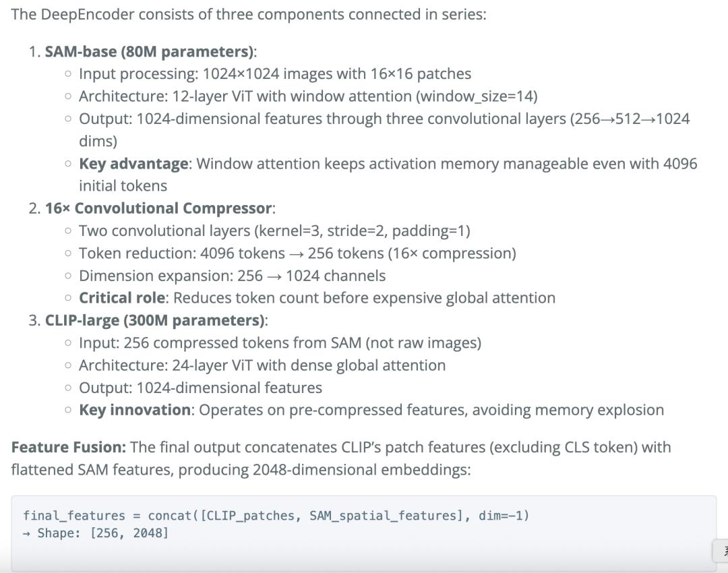The width and height of the screenshot is (728, 573).
Task: Click the DeepEncoder intro sentence
Action: (x=248, y=14)
